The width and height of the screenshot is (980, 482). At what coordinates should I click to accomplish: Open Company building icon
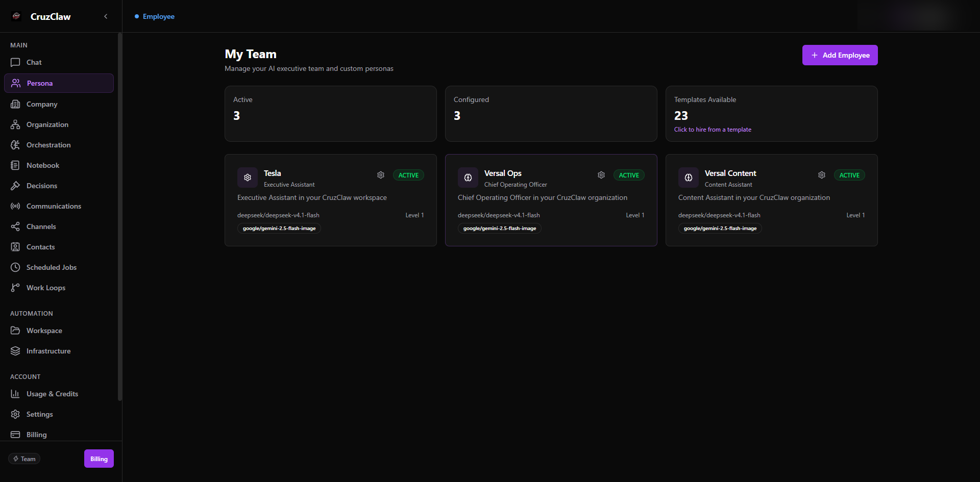coord(15,104)
